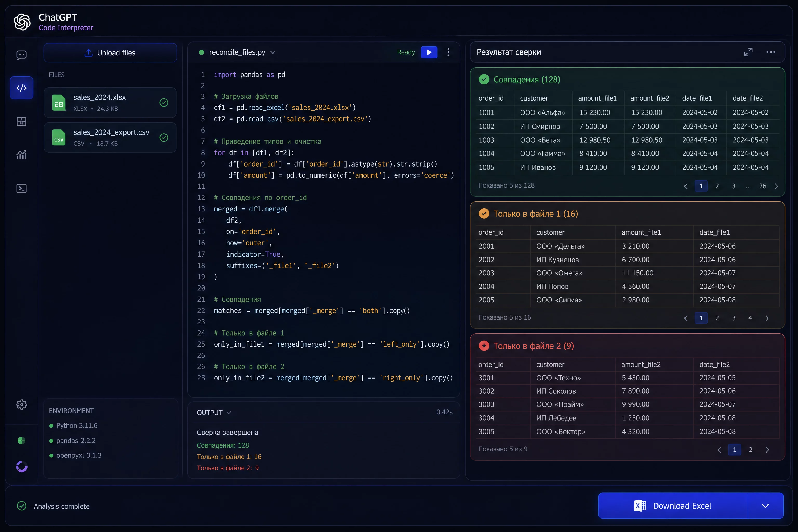Click Показано 5 из 128 label
Viewport: 798px width, 532px height.
(x=506, y=185)
